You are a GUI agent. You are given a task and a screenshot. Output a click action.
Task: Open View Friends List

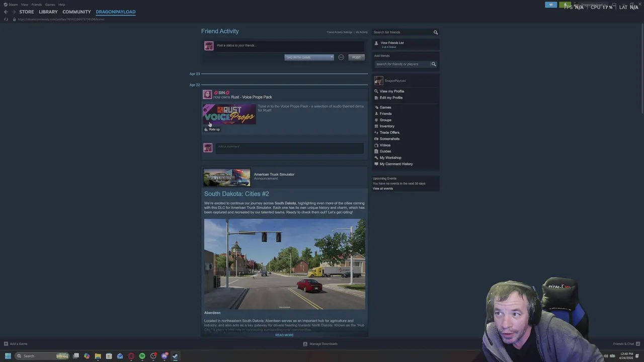(392, 43)
